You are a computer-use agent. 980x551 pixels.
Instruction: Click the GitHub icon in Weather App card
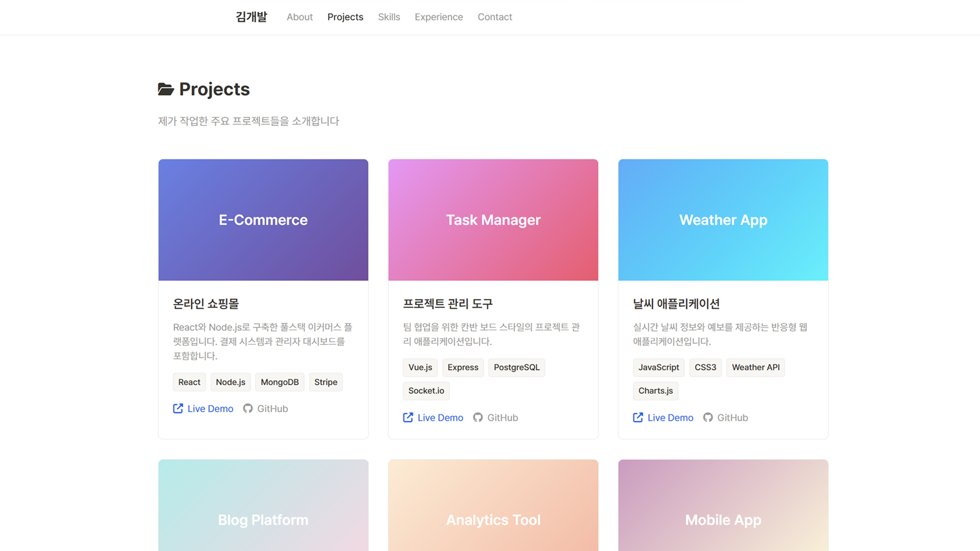(707, 418)
